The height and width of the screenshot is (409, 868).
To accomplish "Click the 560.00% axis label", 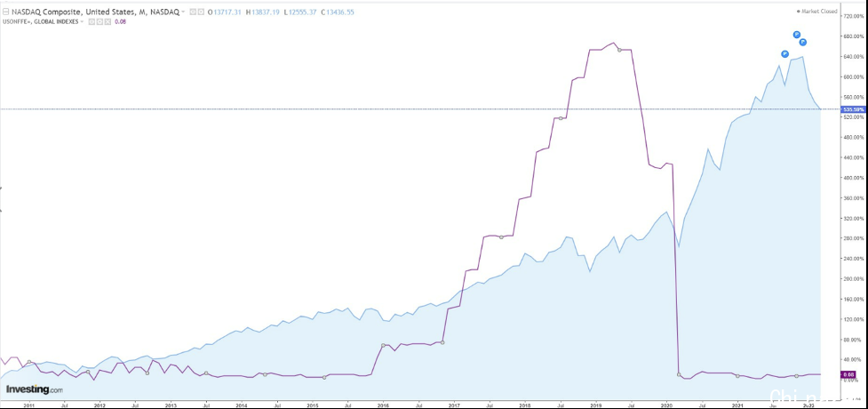I will 855,98.
